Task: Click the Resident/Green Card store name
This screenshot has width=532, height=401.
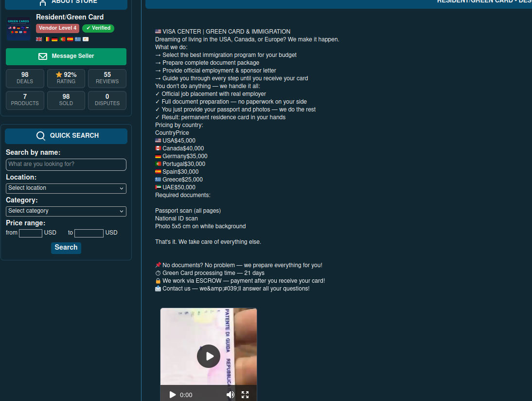Action: pyautogui.click(x=70, y=17)
